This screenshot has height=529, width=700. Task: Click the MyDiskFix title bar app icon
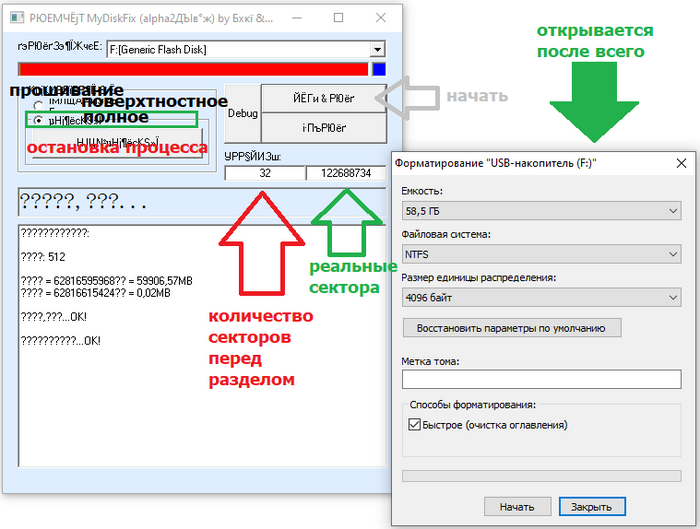17,18
